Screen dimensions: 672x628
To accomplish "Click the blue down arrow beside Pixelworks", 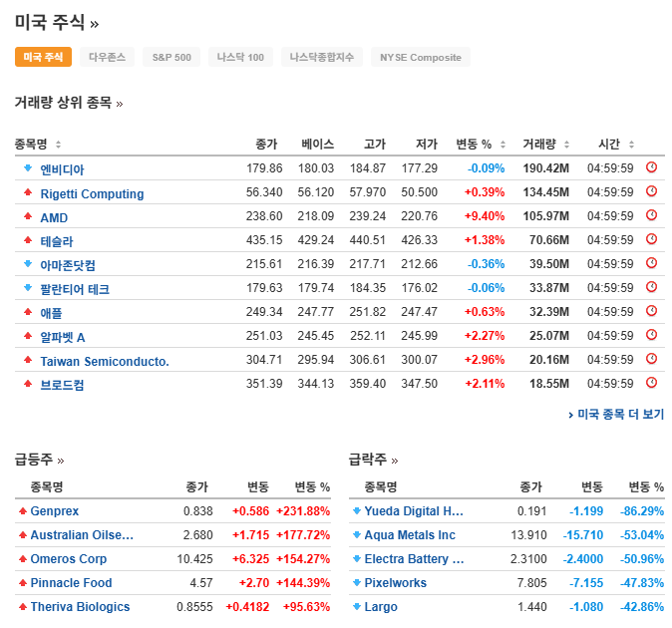I will 357,582.
